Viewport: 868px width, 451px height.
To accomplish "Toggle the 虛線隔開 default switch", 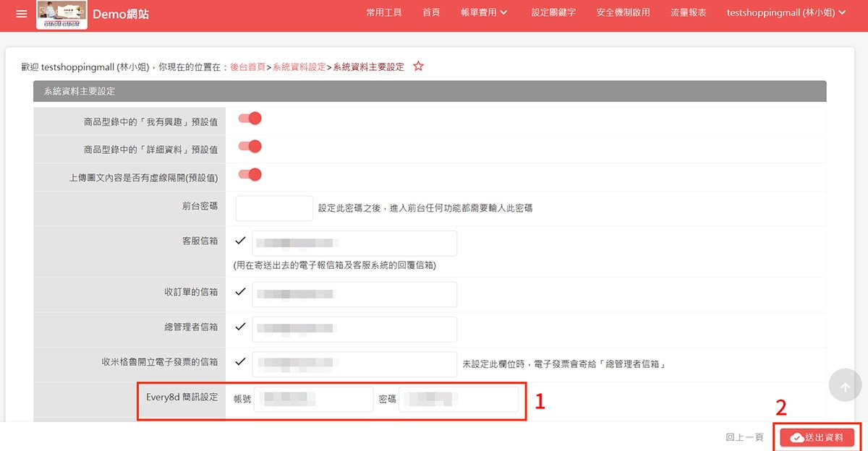I will (x=250, y=175).
